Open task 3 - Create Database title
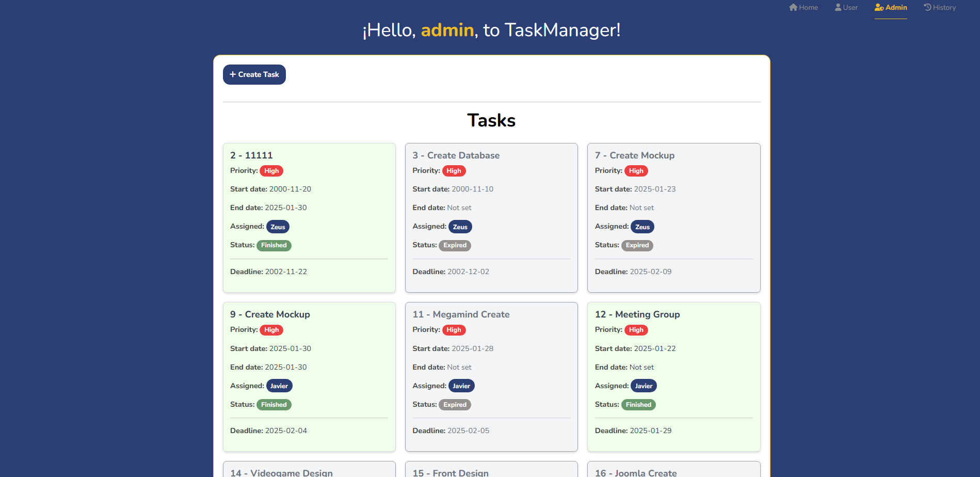980x477 pixels. (456, 155)
